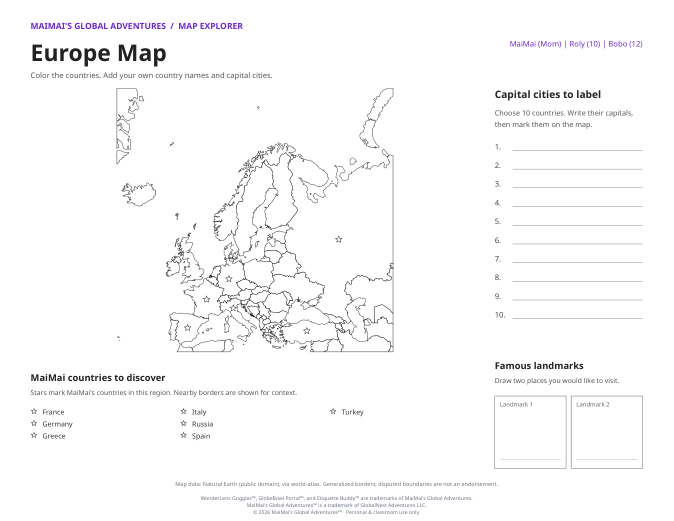Image resolution: width=674 pixels, height=521 pixels.
Task: Click capital city answer line 8
Action: [577, 277]
